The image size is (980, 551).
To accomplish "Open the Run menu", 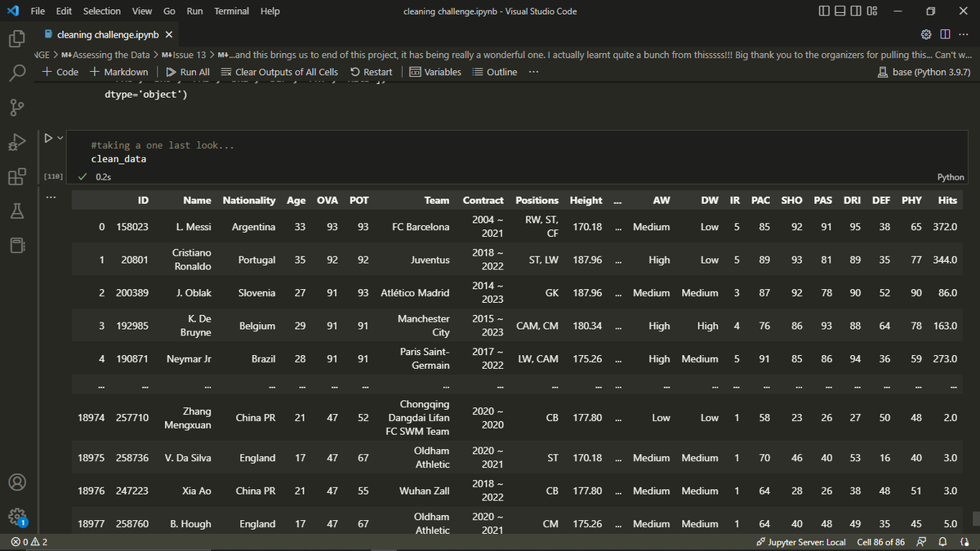I will click(194, 11).
